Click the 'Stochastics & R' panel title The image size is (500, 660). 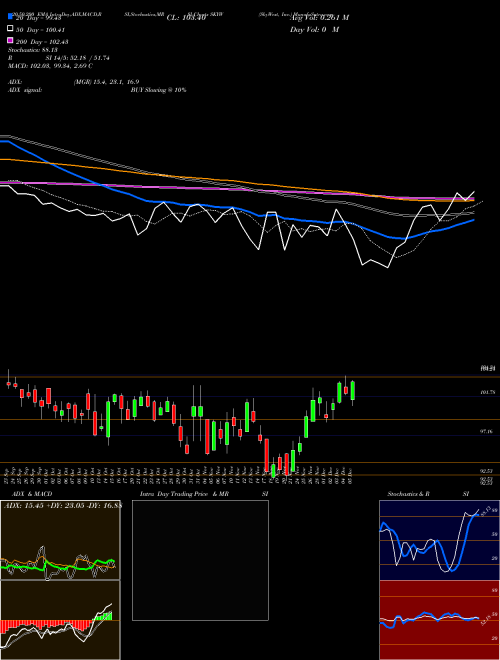[408, 494]
